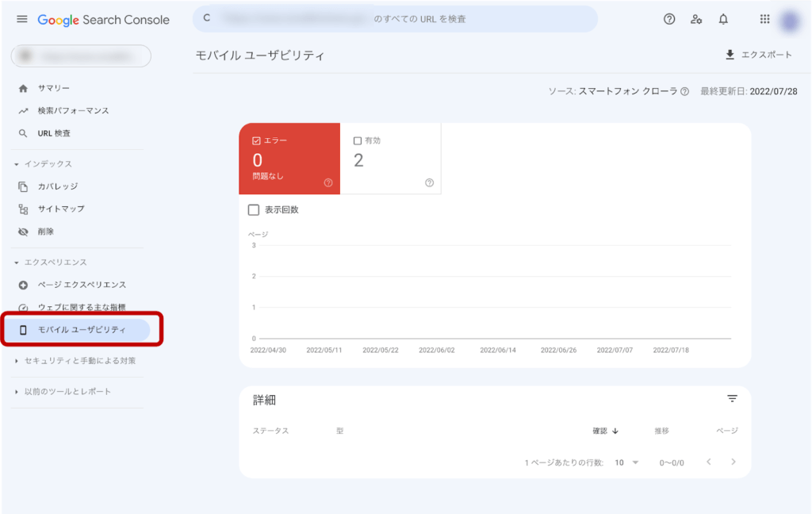812x514 pixels.
Task: Open the property selector dropdown
Action: pos(81,56)
